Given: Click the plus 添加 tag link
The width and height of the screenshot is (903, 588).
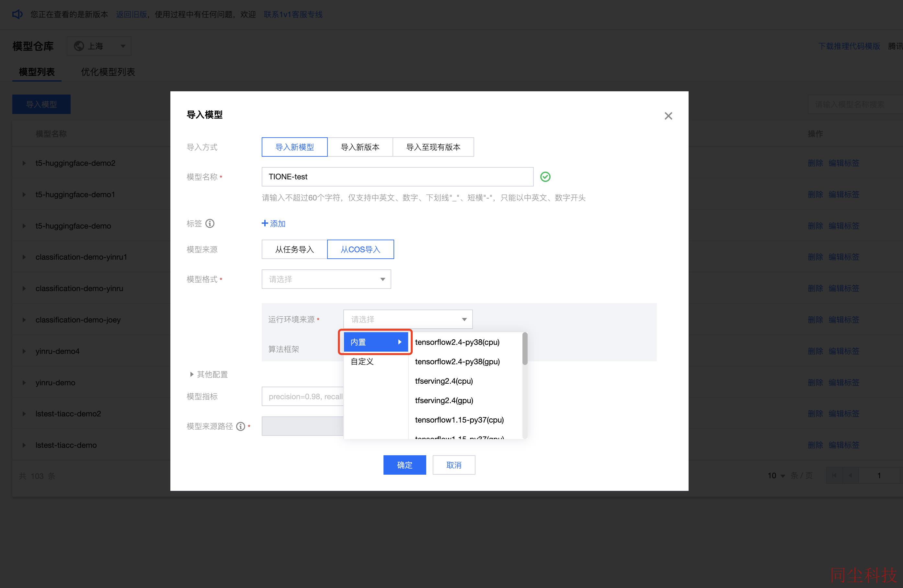Looking at the screenshot, I should 274,223.
